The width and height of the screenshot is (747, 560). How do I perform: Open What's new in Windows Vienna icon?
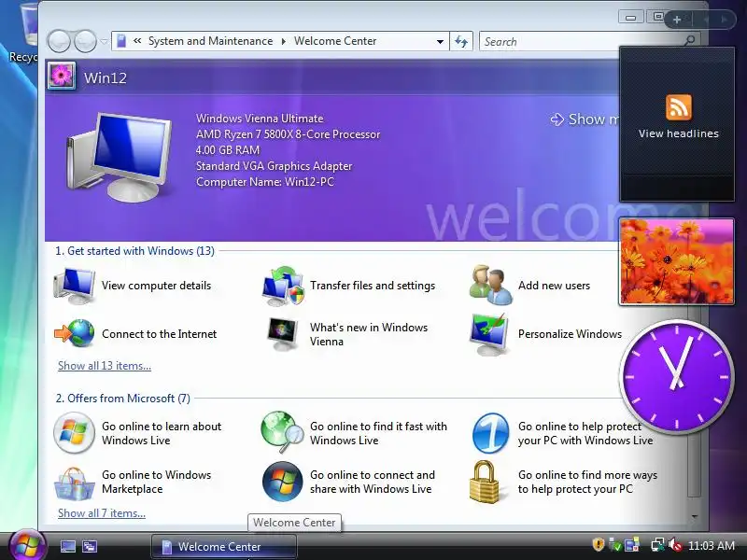283,334
